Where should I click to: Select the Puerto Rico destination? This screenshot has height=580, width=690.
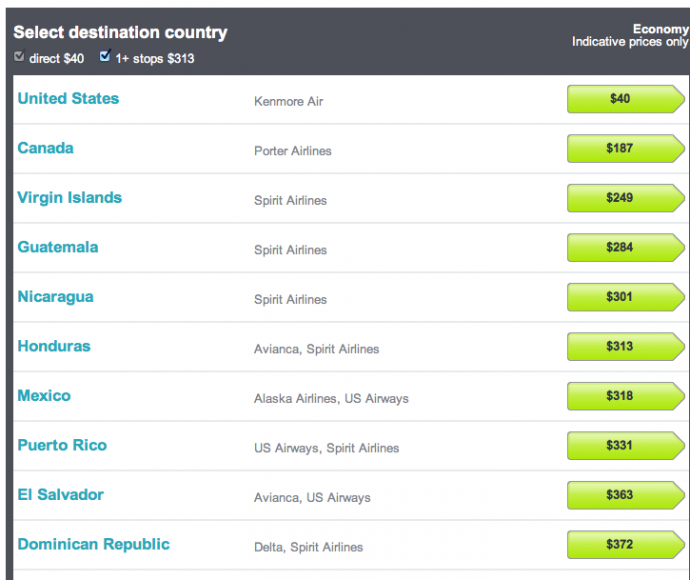coord(62,445)
